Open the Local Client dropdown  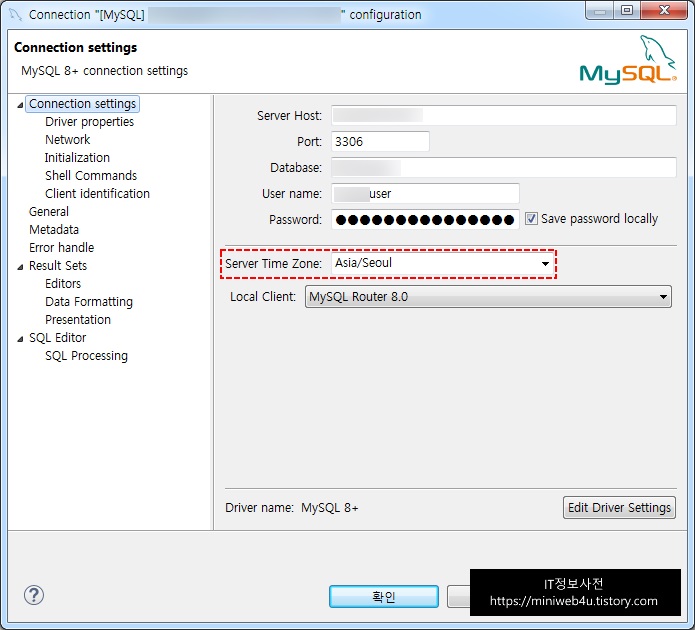(x=488, y=297)
